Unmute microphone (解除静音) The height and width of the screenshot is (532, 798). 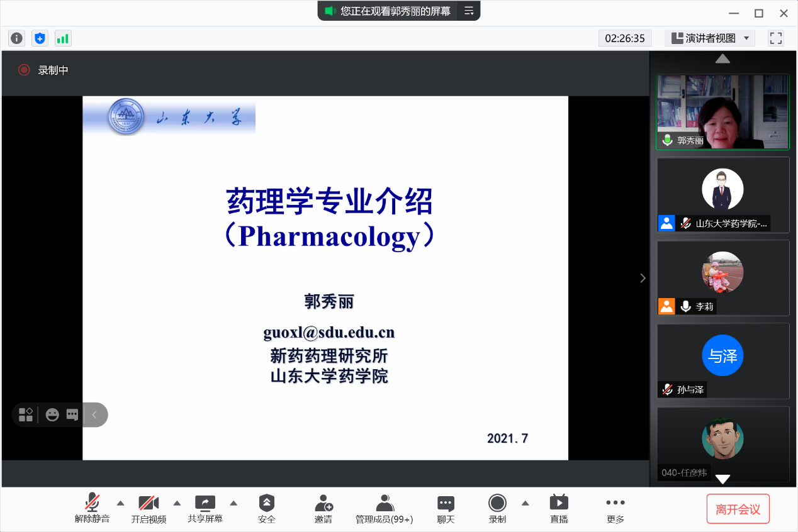pos(92,509)
